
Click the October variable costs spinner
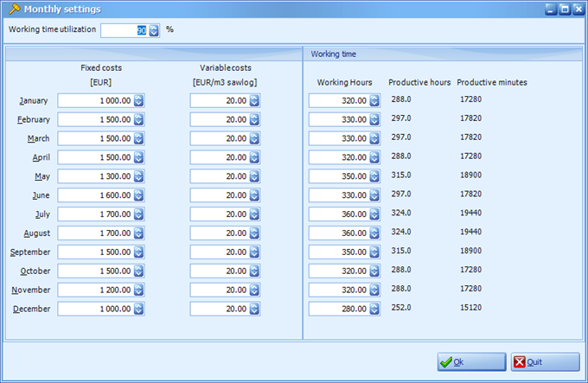(x=254, y=271)
